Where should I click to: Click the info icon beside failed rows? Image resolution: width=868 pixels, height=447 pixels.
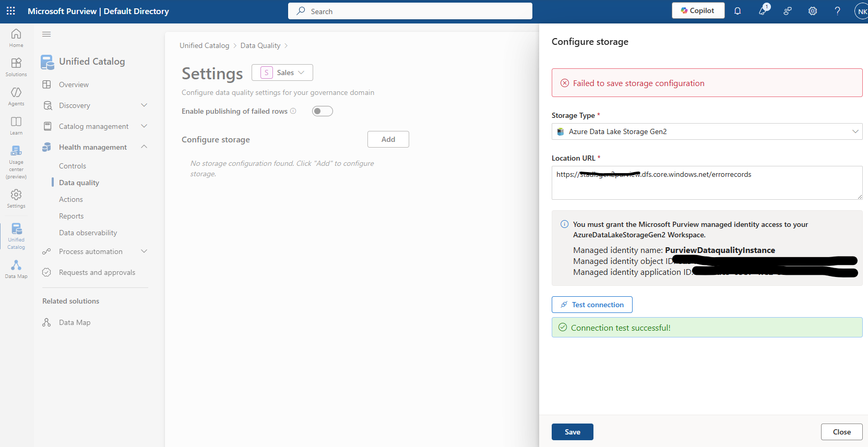click(293, 111)
